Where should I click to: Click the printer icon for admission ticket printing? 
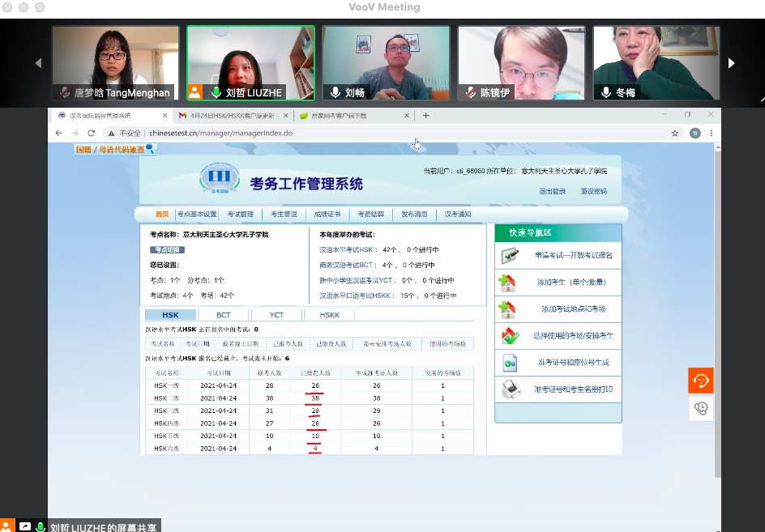[509, 389]
